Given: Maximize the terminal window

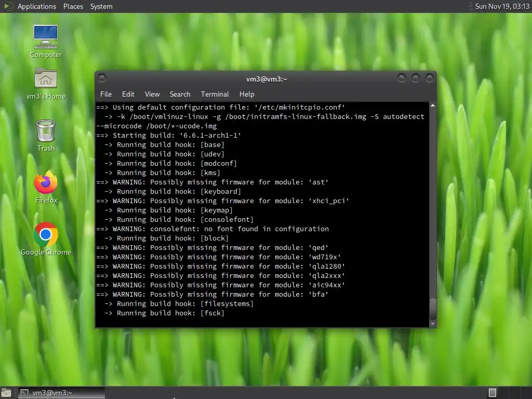Looking at the screenshot, I should tap(415, 78).
